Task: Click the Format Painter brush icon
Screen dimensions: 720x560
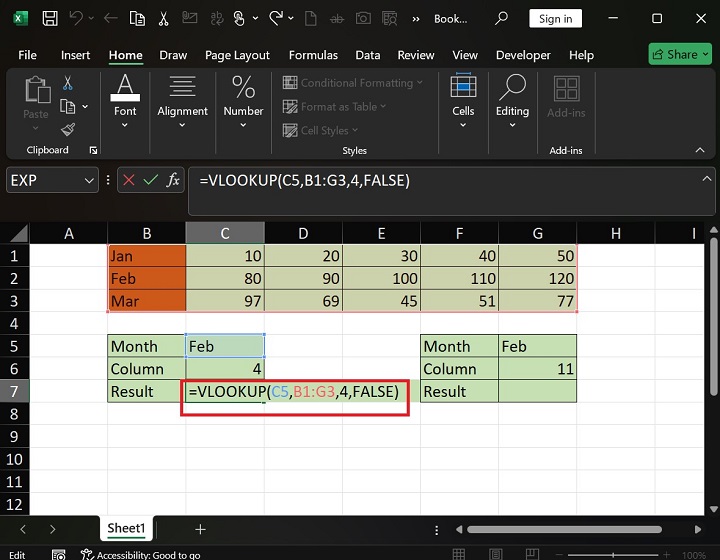Action: tap(68, 129)
